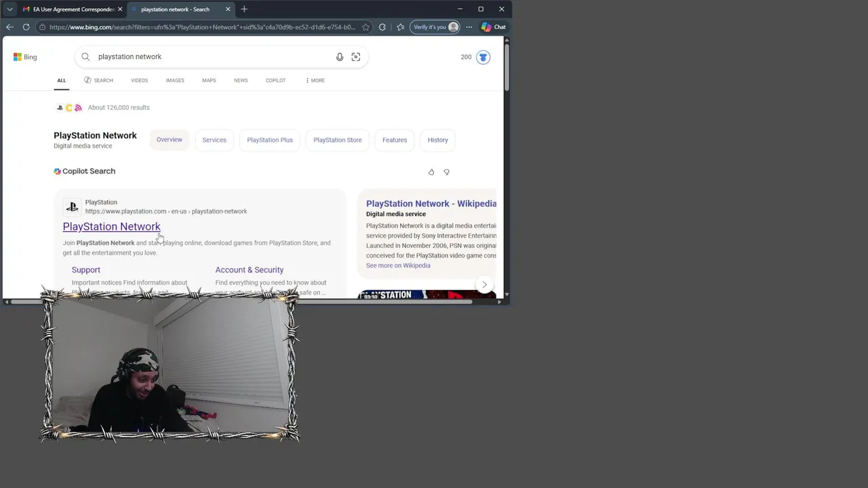Select the History chip
This screenshot has width=868, height=488.
pos(438,140)
